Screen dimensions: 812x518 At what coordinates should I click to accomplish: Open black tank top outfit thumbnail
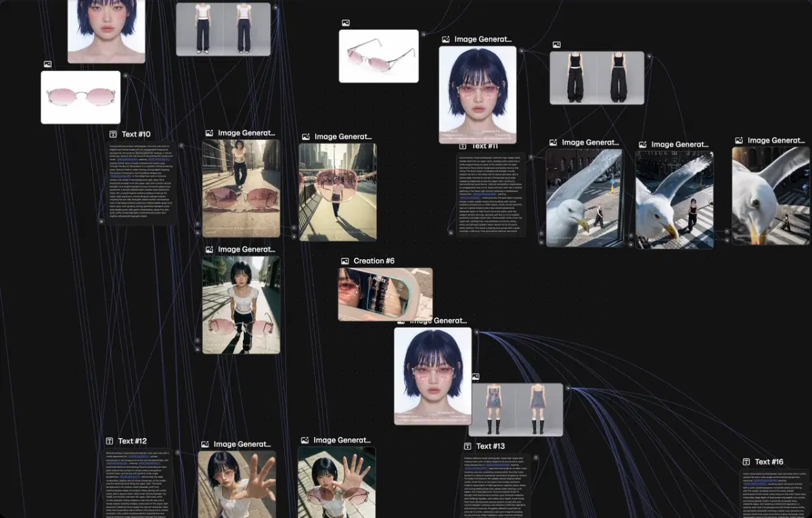pos(597,78)
